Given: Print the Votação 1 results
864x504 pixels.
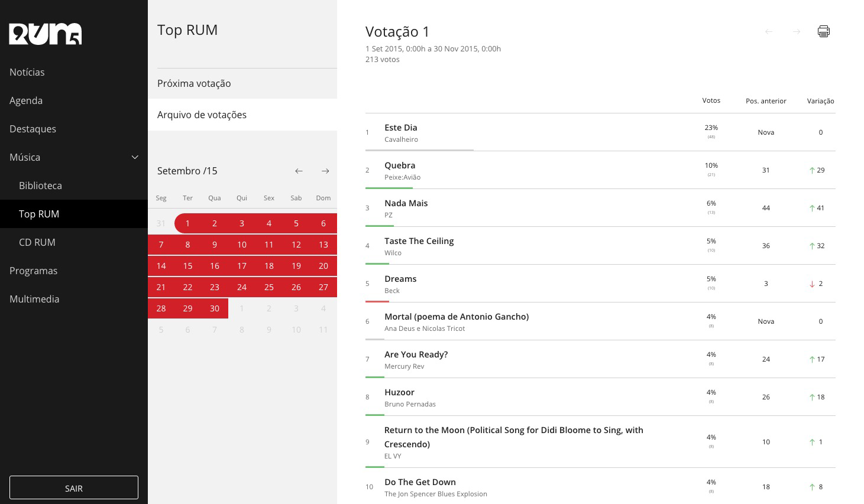Looking at the screenshot, I should click(823, 31).
